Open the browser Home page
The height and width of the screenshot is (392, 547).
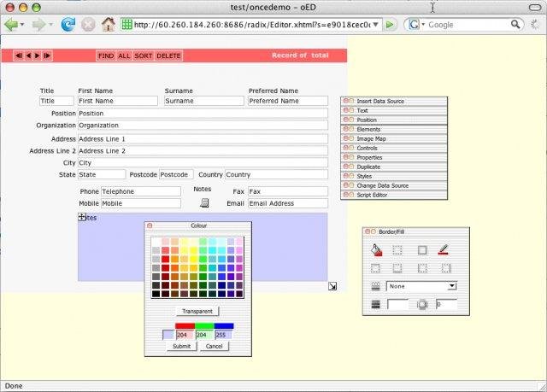click(109, 25)
